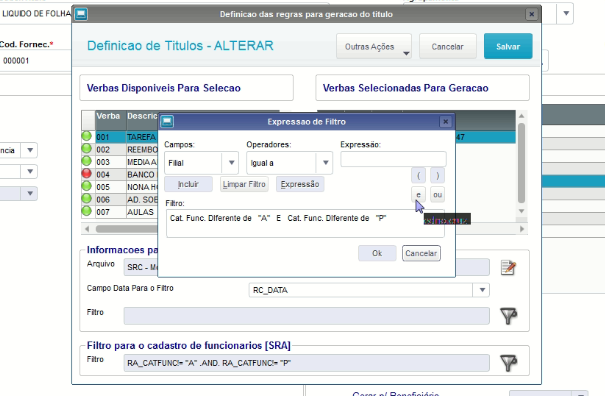This screenshot has width=605, height=396.
Task: Click the 'e' logical operator button
Action: pyautogui.click(x=419, y=195)
